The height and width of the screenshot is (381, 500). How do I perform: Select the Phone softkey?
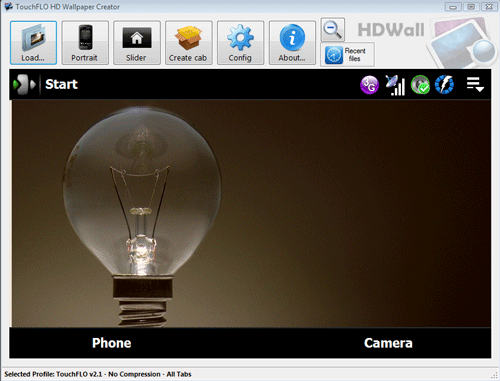112,343
